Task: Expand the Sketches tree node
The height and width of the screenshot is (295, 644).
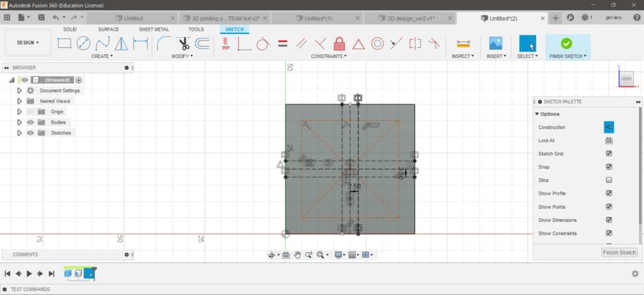Action: (20, 133)
